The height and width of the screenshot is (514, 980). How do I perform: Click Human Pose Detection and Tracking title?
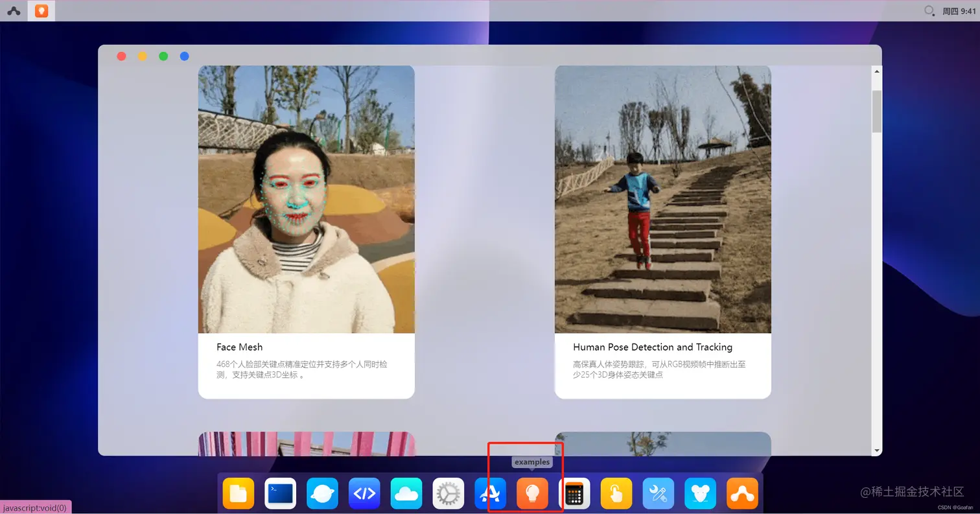(653, 347)
